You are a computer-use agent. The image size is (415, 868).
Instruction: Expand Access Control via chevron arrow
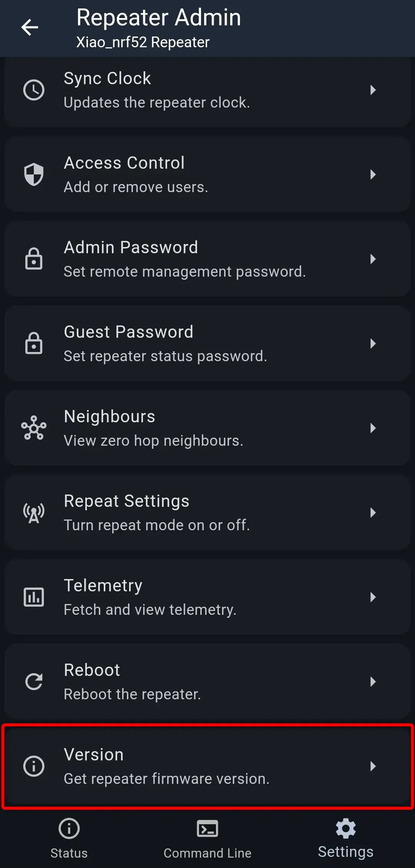[x=373, y=174]
